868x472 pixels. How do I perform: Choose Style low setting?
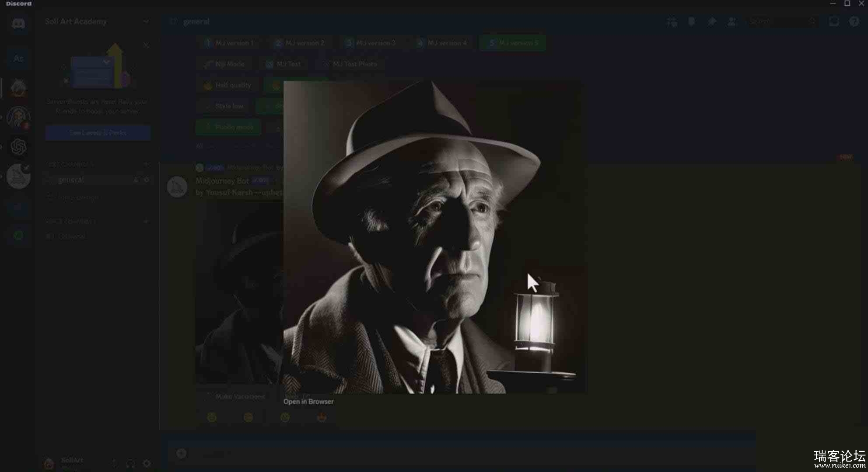point(224,106)
